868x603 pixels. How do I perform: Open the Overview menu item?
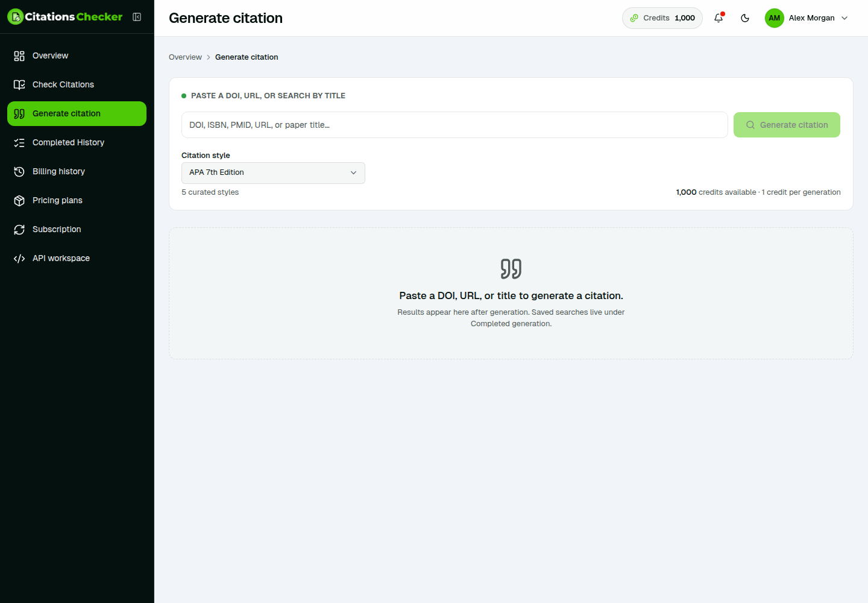coord(77,56)
